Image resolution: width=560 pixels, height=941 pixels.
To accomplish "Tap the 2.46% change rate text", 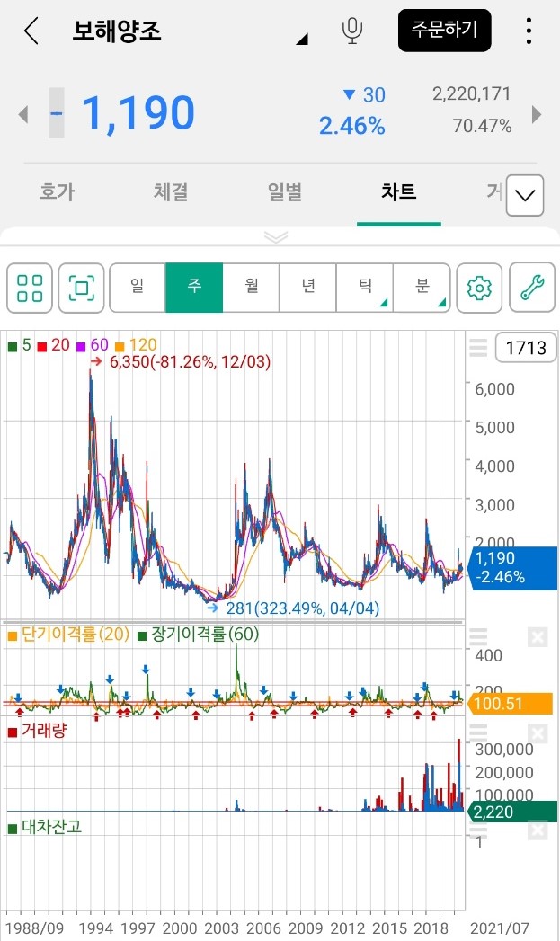I will [351, 126].
